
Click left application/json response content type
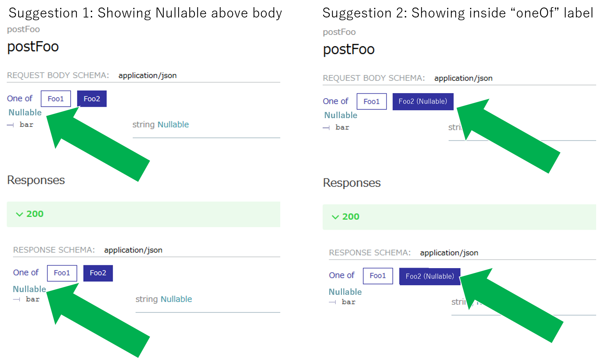[133, 250]
